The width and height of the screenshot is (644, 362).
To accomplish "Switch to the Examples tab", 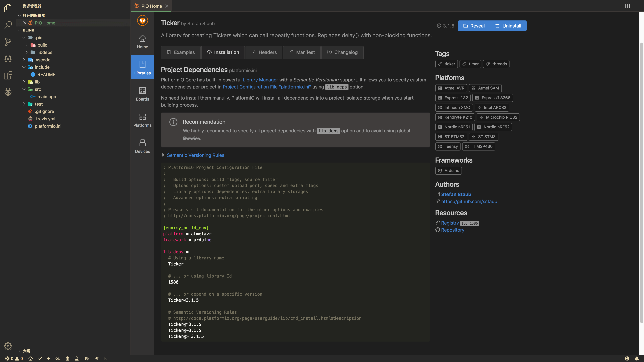I will tap(181, 52).
